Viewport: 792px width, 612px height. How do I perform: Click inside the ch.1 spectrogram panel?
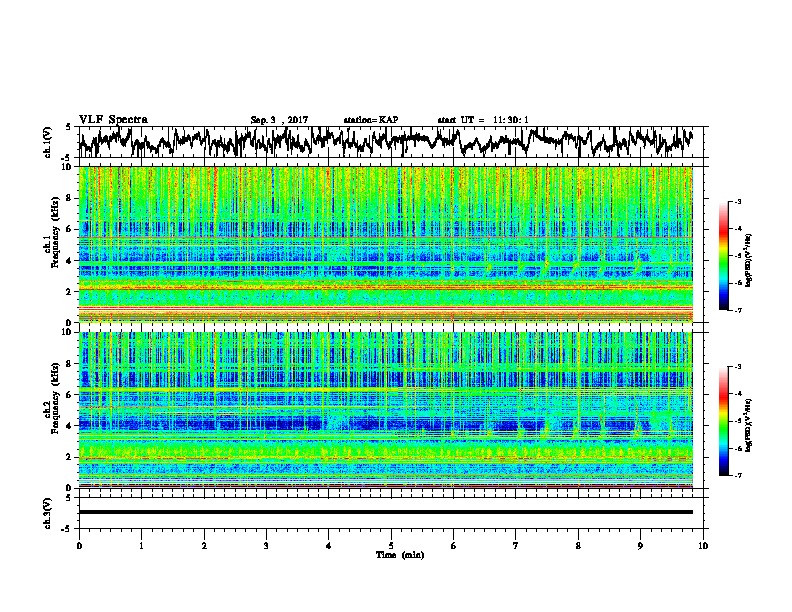pyautogui.click(x=386, y=244)
